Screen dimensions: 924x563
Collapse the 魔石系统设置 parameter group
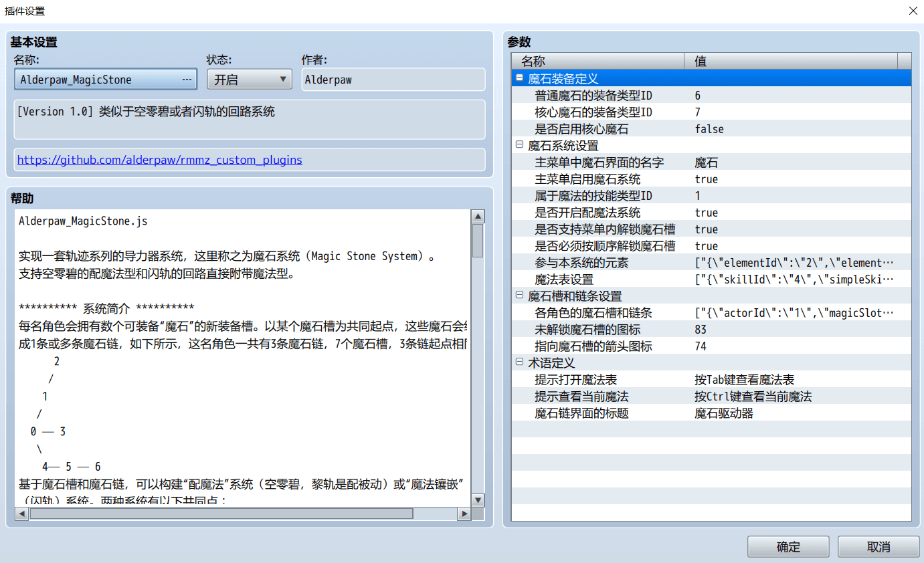coord(519,145)
